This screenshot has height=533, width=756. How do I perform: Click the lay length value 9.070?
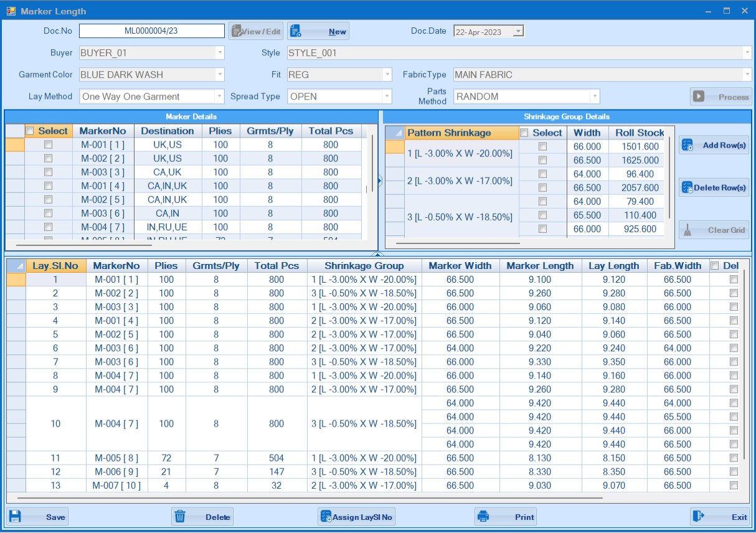click(614, 485)
